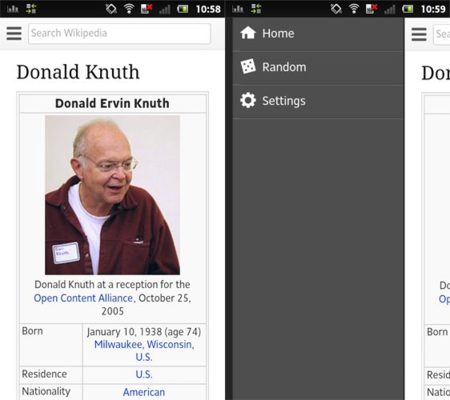Tap Wi-Fi icon in left status bar
Screen dimensions: 450x400
click(129, 9)
